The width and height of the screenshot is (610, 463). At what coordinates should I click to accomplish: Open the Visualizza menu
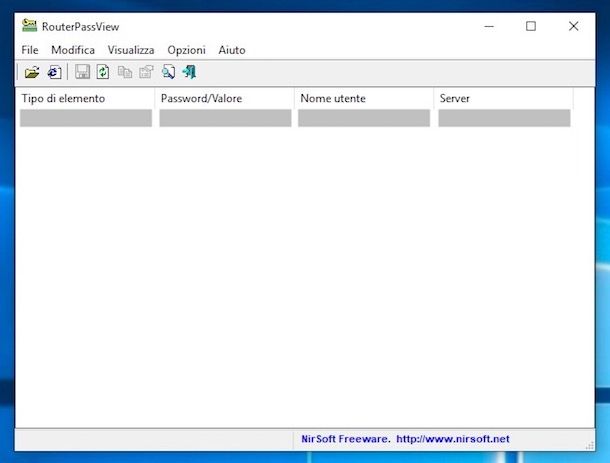coord(131,50)
